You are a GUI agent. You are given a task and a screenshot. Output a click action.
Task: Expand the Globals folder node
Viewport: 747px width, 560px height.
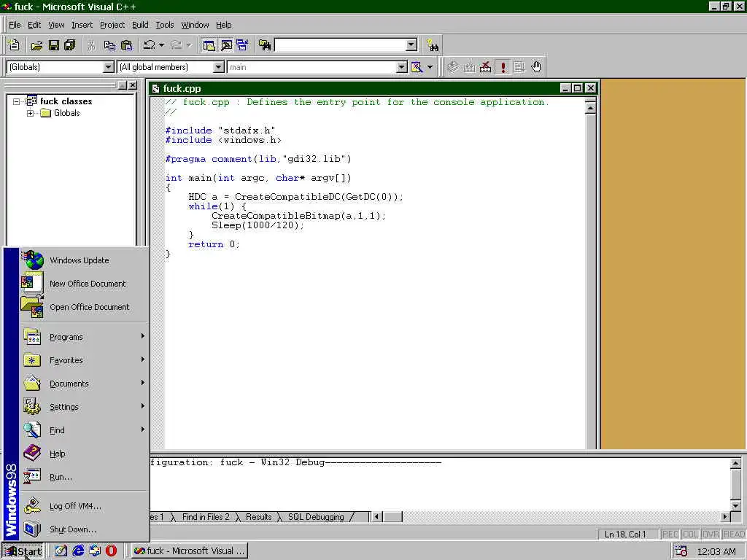pyautogui.click(x=31, y=113)
